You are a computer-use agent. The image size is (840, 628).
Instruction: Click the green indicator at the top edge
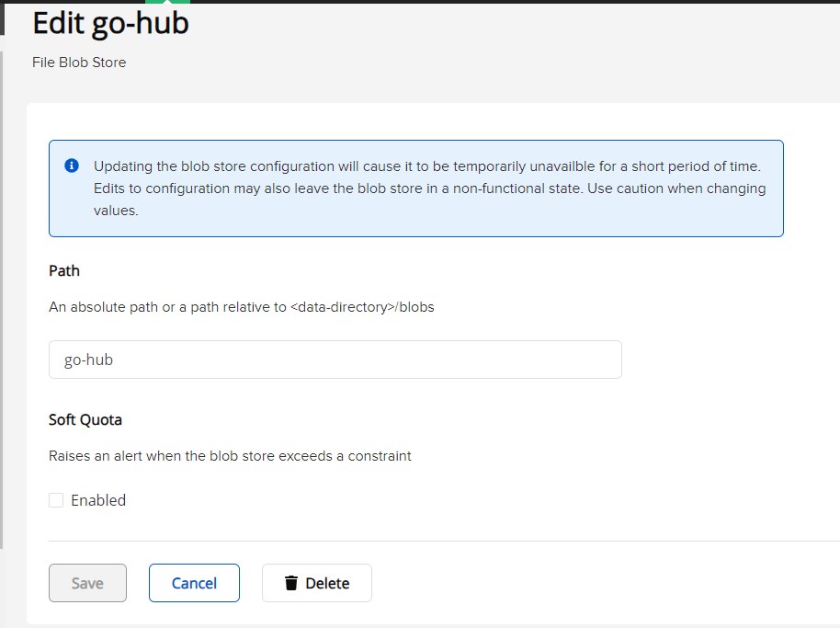tap(167, 2)
